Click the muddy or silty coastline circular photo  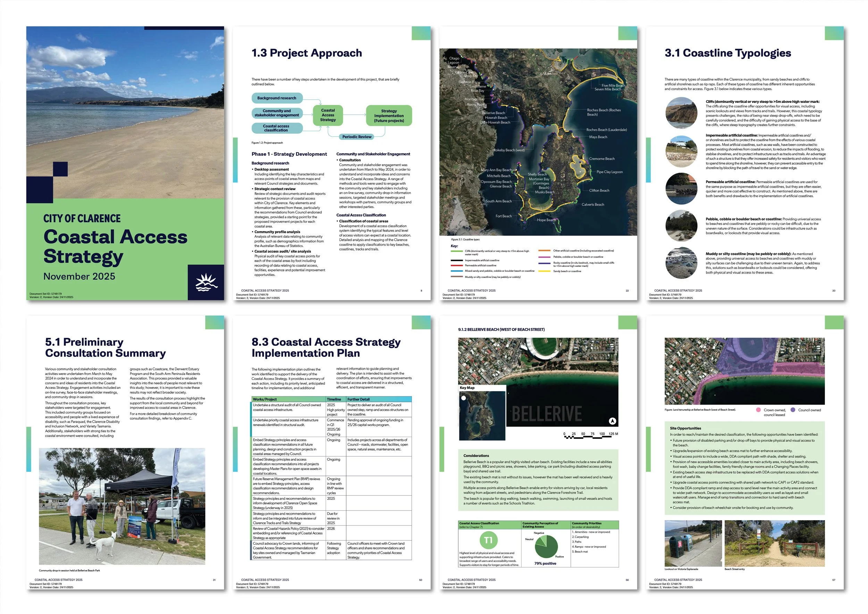pyautogui.click(x=681, y=263)
